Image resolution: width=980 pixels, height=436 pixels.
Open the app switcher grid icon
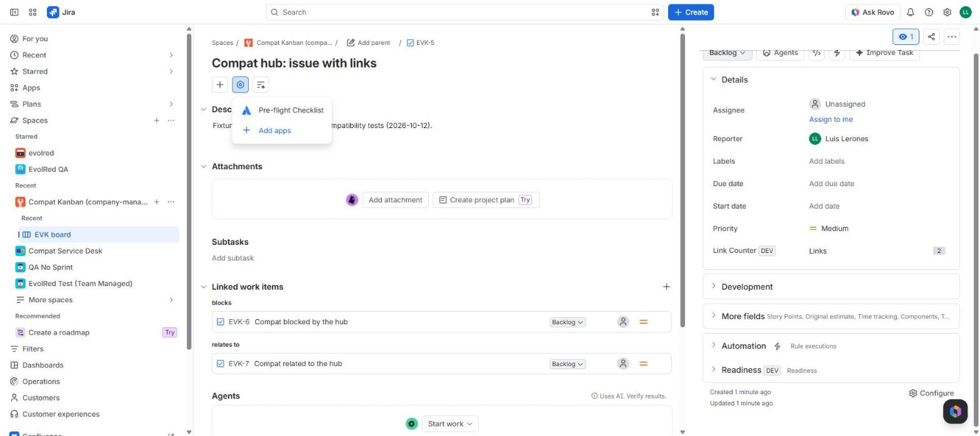pos(32,12)
